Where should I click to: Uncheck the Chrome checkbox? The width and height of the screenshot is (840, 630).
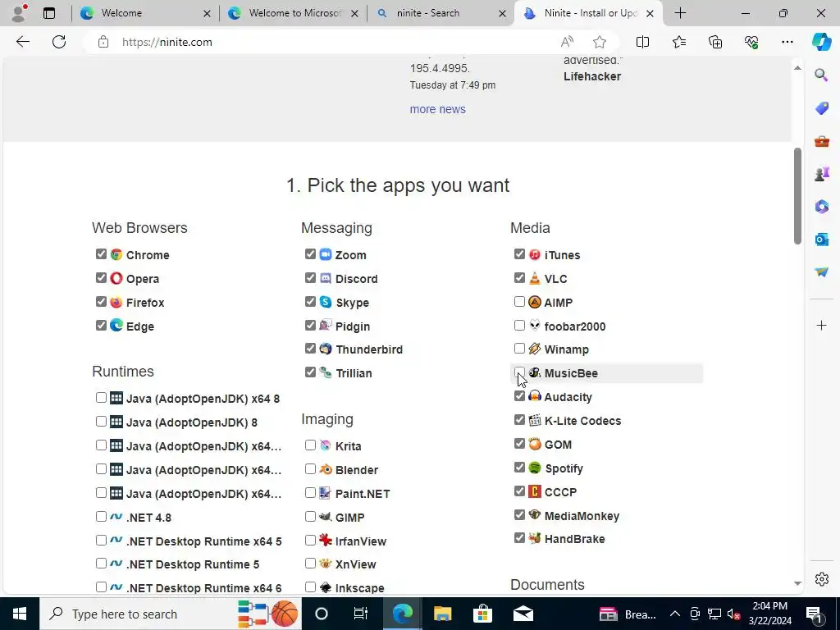click(x=101, y=254)
